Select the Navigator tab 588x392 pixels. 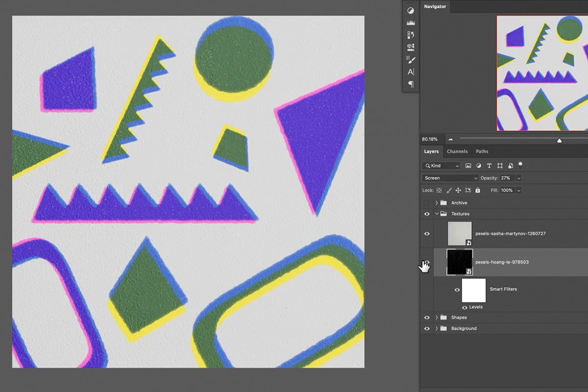[435, 6]
